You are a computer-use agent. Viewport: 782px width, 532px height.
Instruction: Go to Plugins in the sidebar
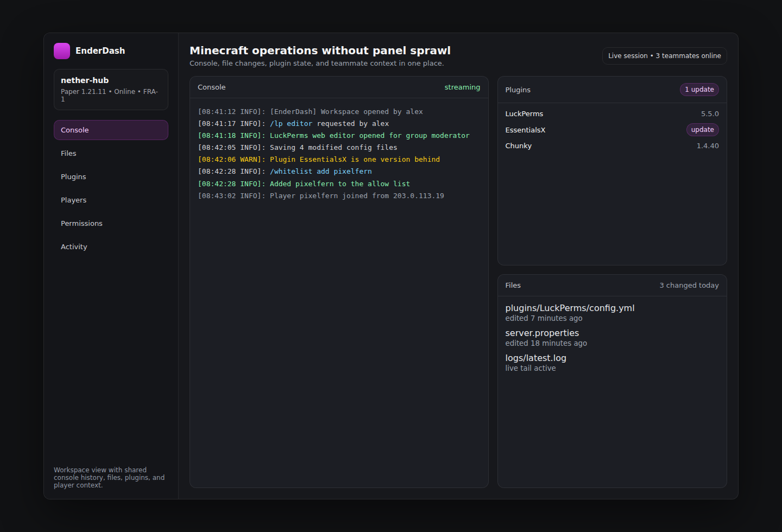[x=111, y=177]
